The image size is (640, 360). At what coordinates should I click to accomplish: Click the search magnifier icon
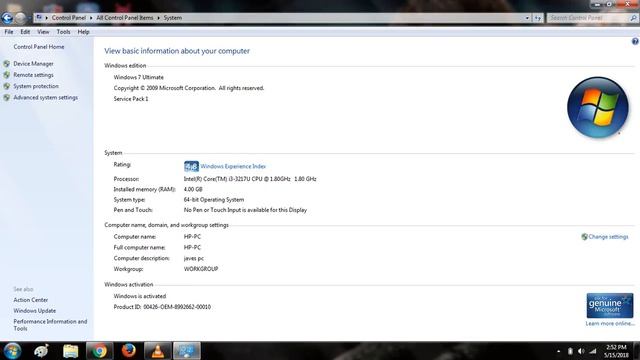[x=633, y=18]
